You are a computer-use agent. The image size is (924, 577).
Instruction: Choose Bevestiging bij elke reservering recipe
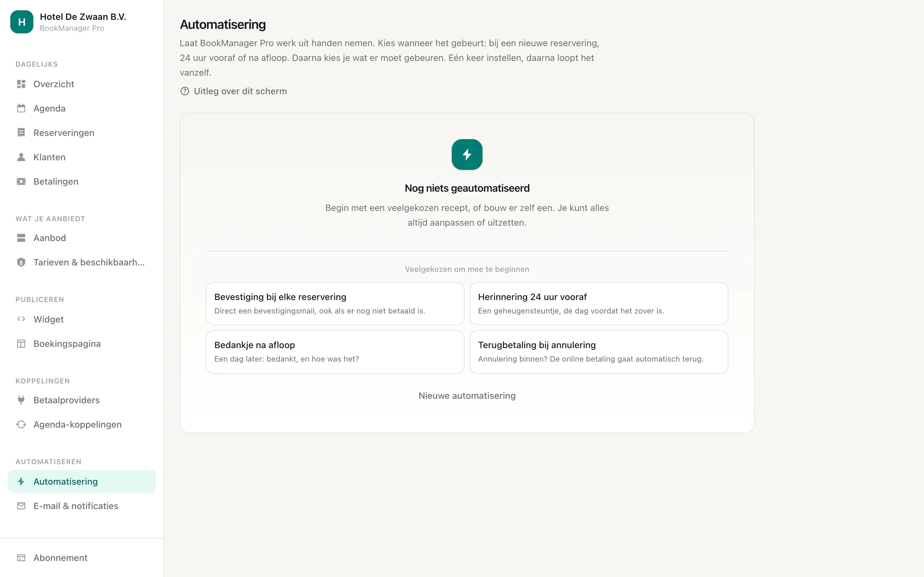point(335,304)
